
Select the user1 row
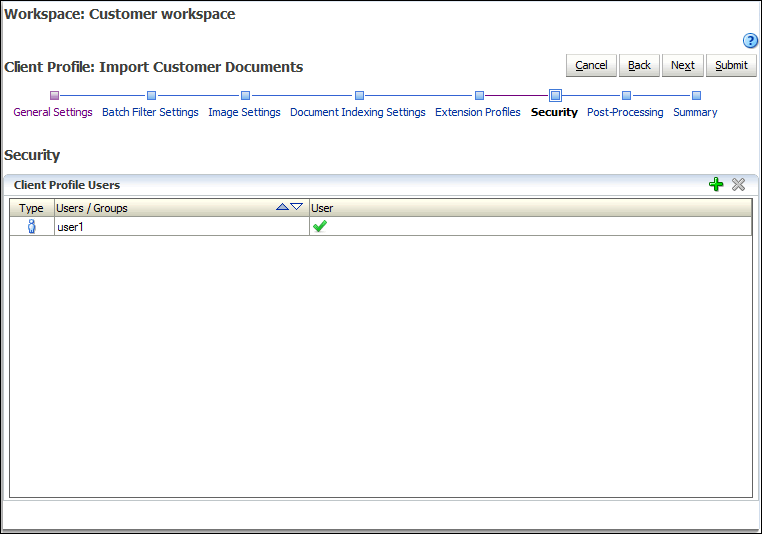pyautogui.click(x=381, y=226)
